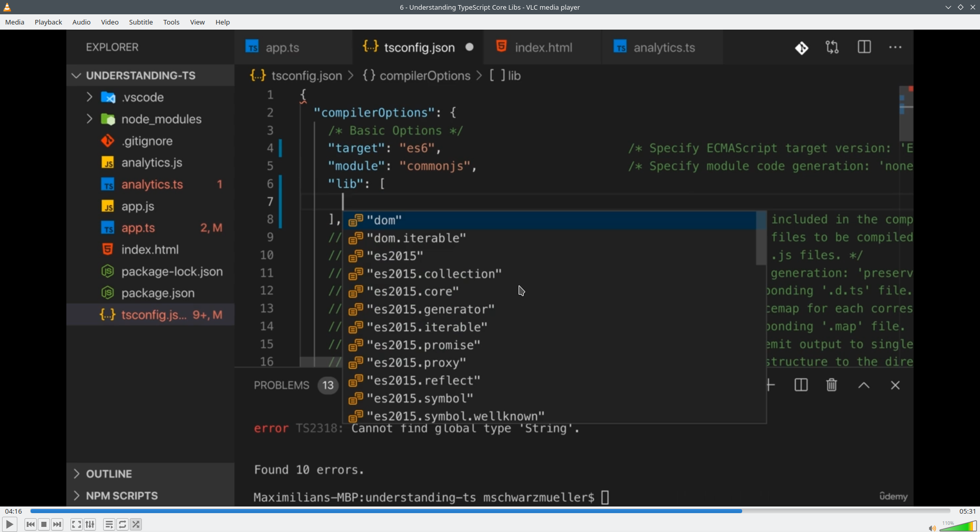Viewport: 980px width, 532px height.
Task: Open changes compare icon in editor toolbar
Action: coord(832,47)
